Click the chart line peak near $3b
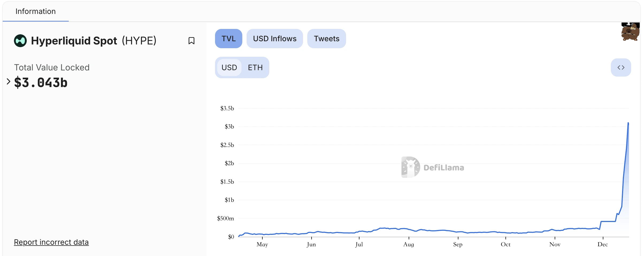Screen dimensions: 644x256 (x=628, y=123)
